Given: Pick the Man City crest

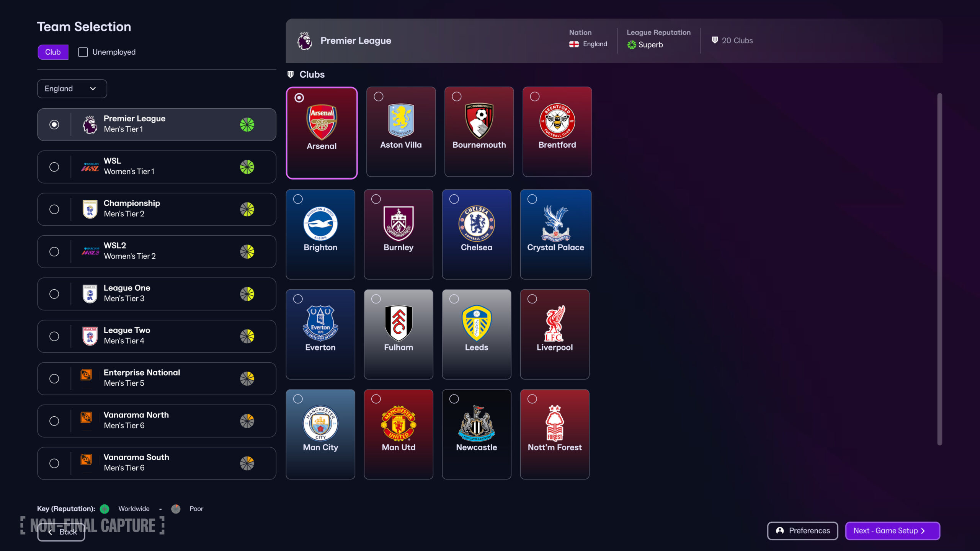Looking at the screenshot, I should pyautogui.click(x=320, y=423).
